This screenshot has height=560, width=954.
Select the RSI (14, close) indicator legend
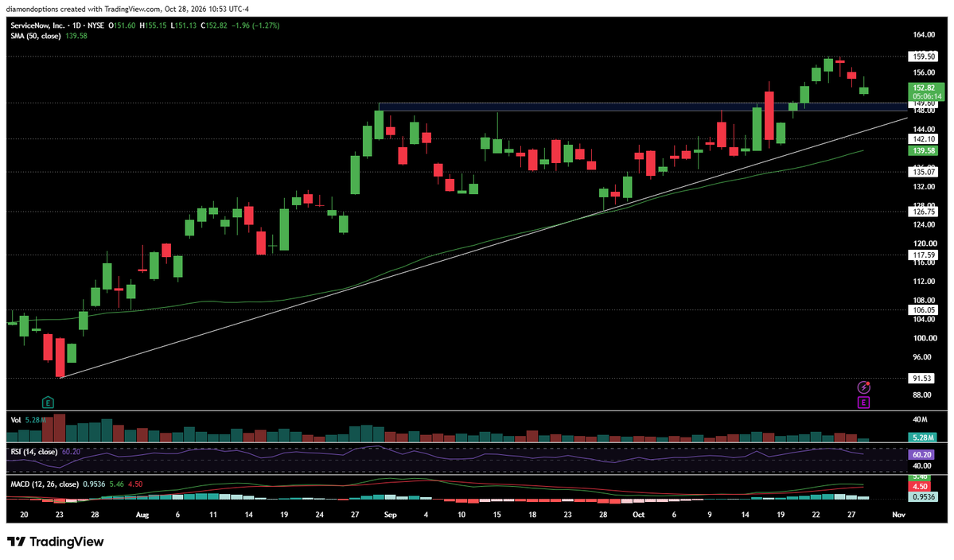(x=34, y=452)
